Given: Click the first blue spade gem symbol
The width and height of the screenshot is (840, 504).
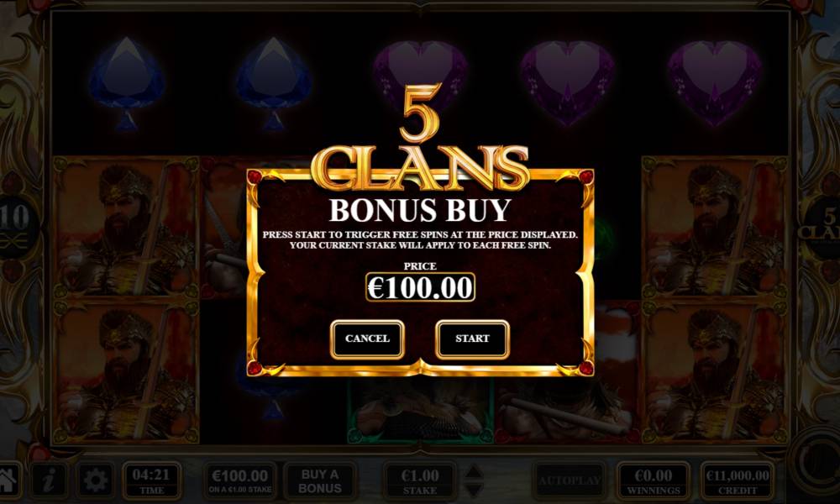Looking at the screenshot, I should 127,84.
